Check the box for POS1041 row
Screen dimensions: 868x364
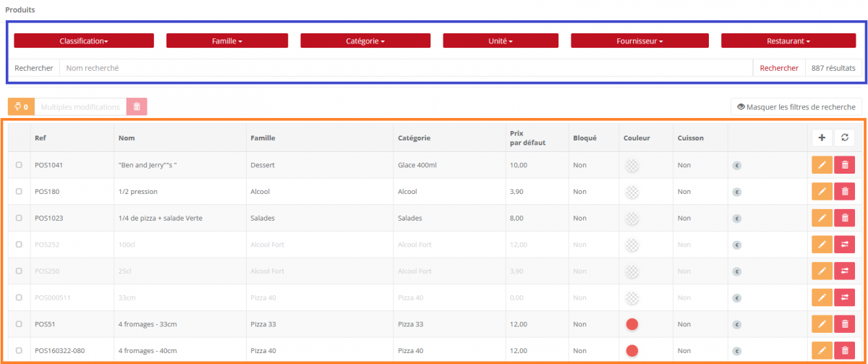click(x=19, y=165)
